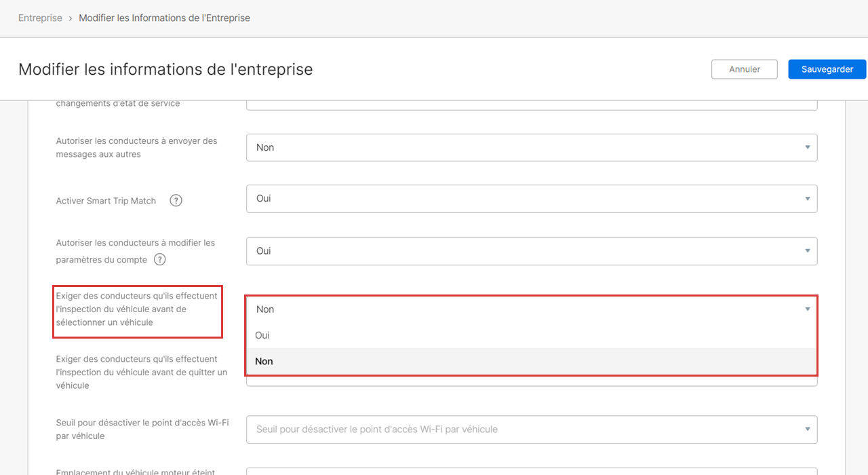Click the Annuler button
The image size is (868, 475).
745,69
